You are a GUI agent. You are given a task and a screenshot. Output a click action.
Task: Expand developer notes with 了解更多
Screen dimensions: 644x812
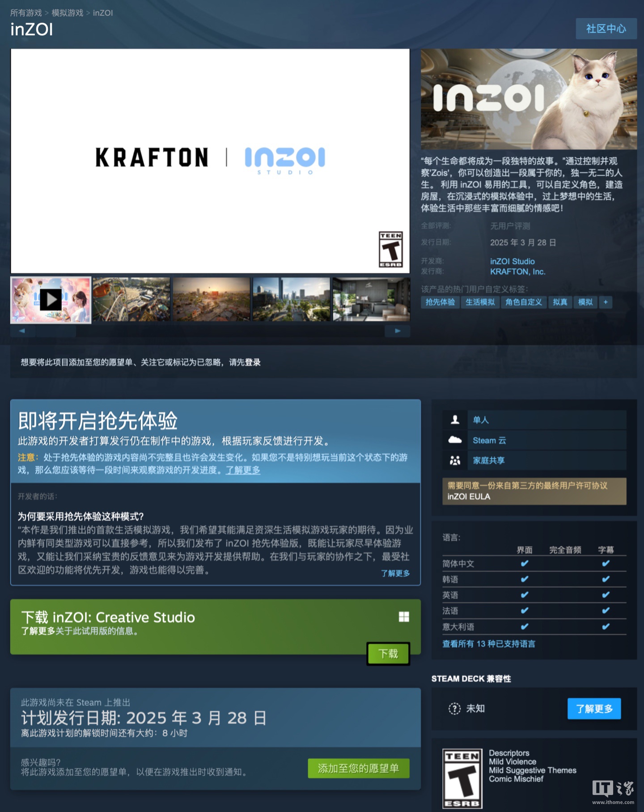[395, 573]
